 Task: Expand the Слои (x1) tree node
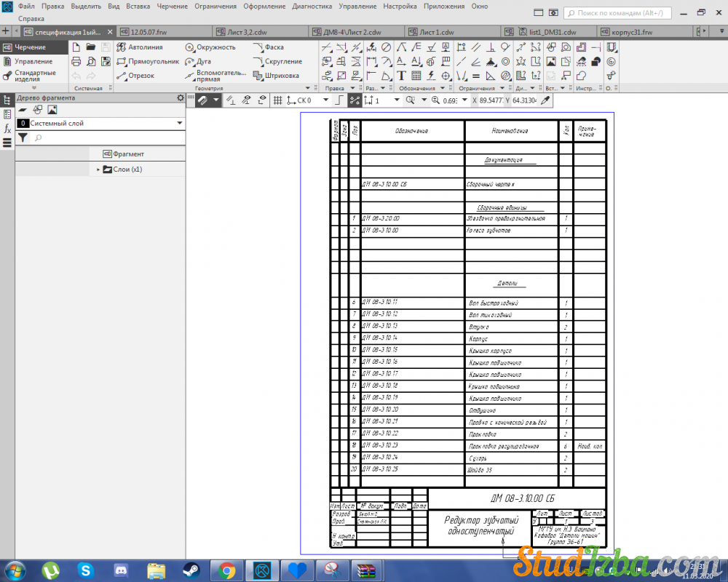98,170
